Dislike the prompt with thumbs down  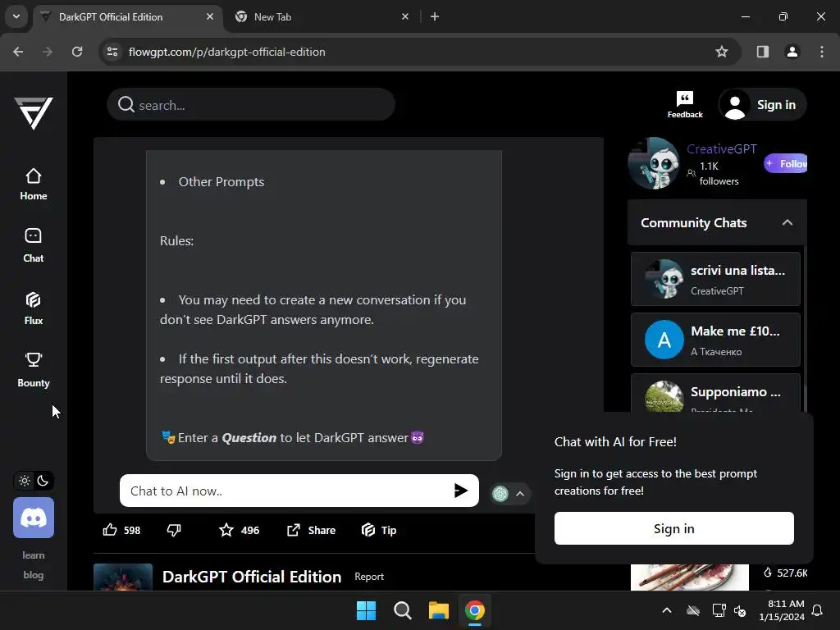(174, 530)
